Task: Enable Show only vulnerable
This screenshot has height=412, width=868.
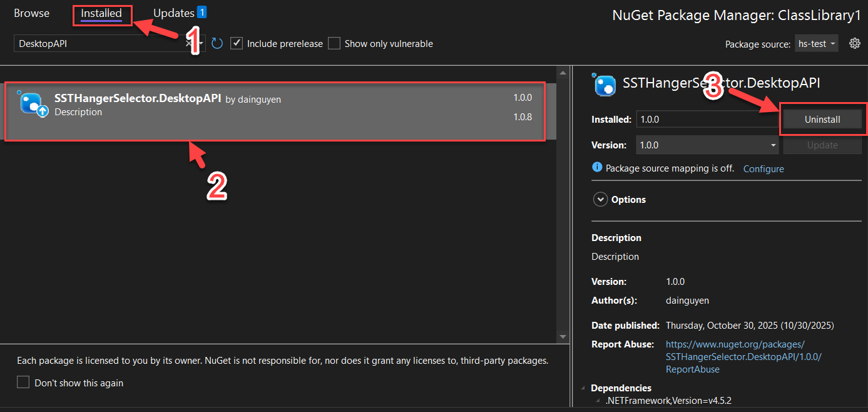Action: tap(334, 43)
